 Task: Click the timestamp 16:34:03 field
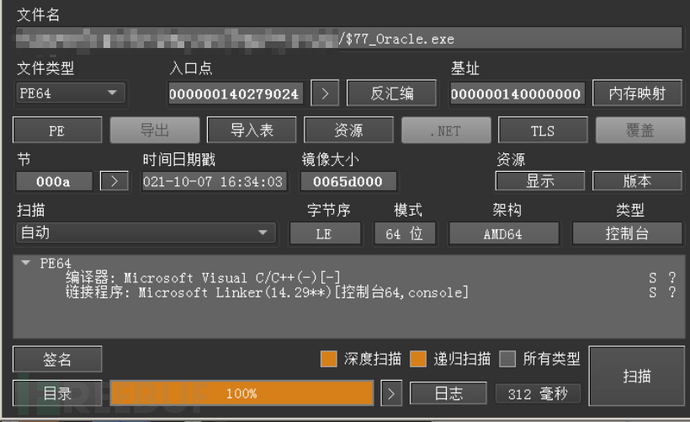(x=214, y=181)
